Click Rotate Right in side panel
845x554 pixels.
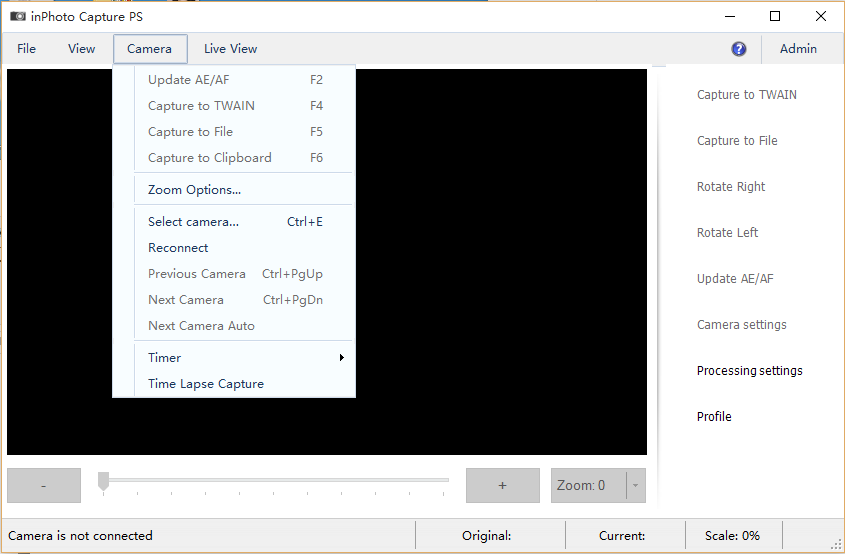(x=731, y=187)
